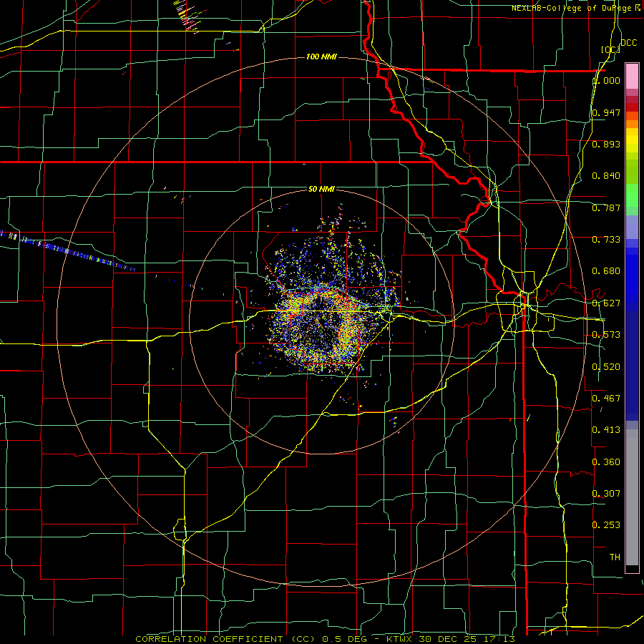
Task: Click the "DCC" label above the color scale
Action: click(628, 43)
